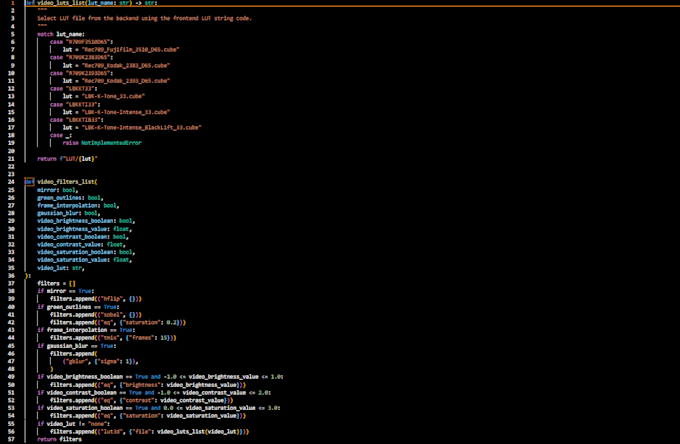
Task: Click the highlighted def keyword before video_filters_list
Action: [x=29, y=182]
